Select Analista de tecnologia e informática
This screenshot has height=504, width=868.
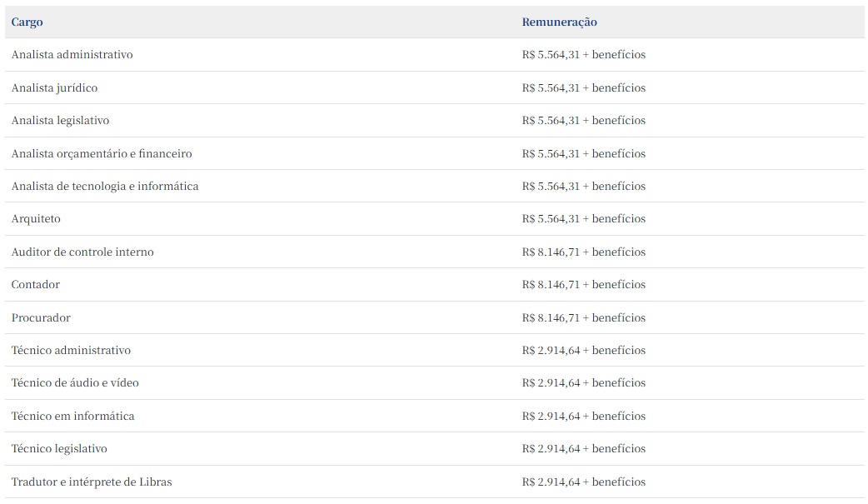(105, 186)
